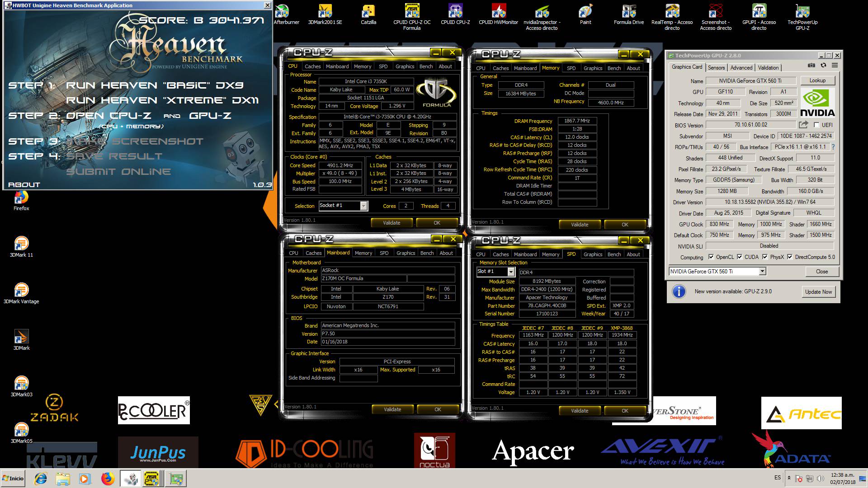
Task: Switch to the Advanced tab in GPU-Z
Action: 741,68
